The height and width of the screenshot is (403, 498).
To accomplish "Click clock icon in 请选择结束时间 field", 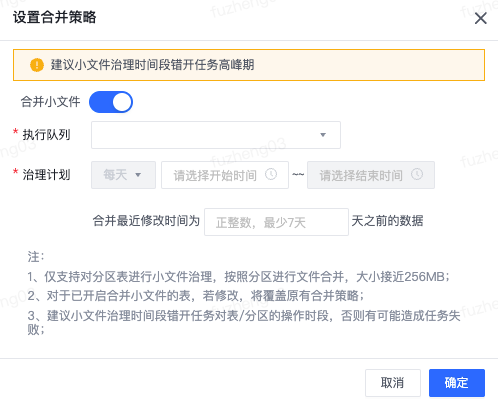I will [417, 174].
